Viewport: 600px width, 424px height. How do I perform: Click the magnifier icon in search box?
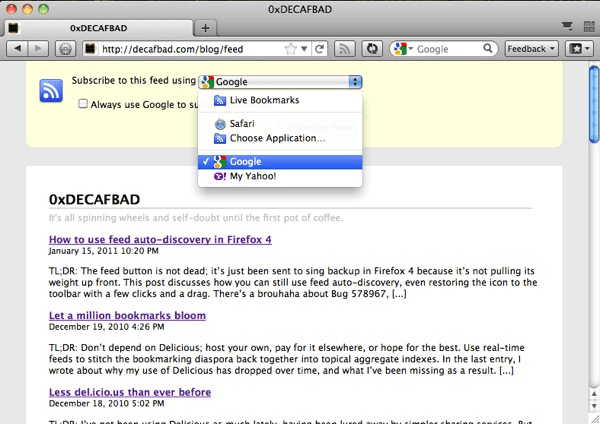coord(487,48)
